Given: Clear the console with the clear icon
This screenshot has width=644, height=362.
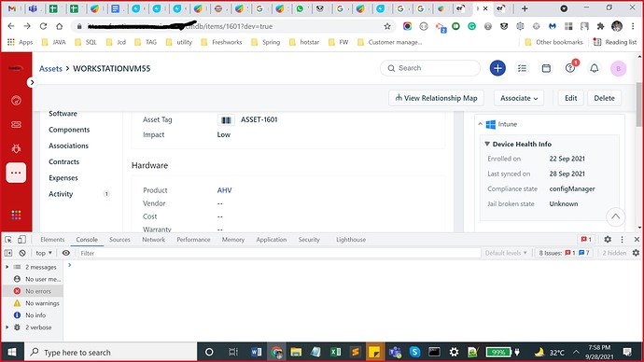Looking at the screenshot, I should click(22, 253).
